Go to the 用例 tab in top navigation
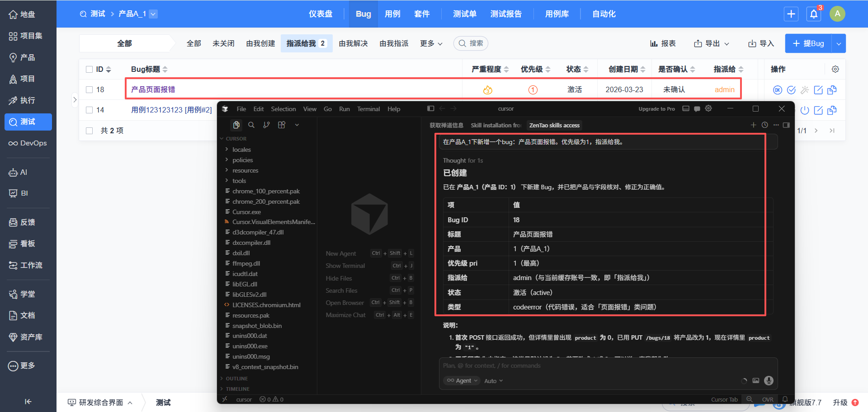 click(392, 14)
